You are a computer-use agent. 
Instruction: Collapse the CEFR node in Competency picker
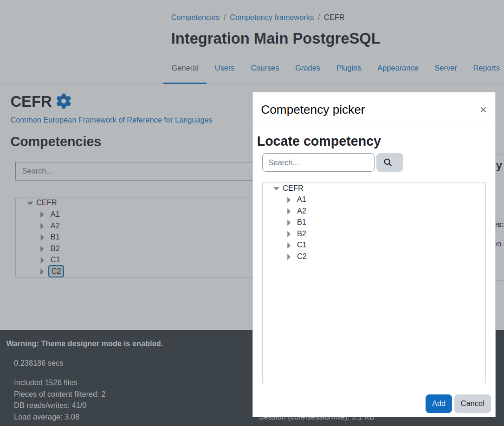(276, 188)
